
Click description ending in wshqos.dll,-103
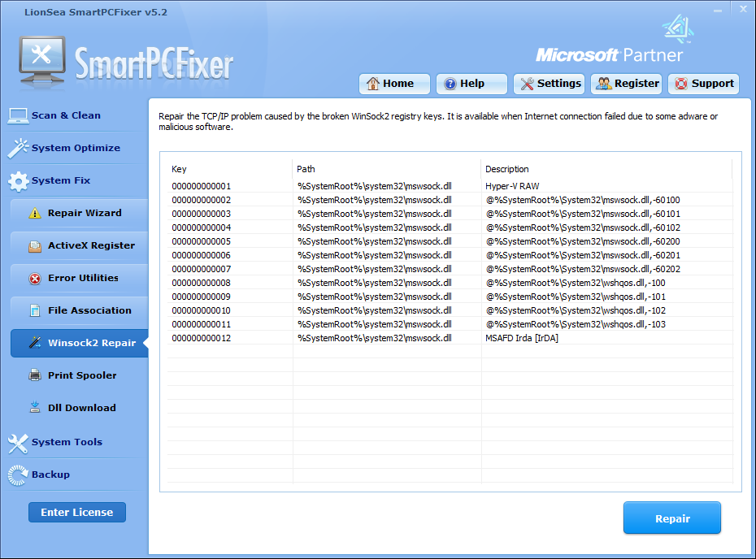tap(576, 324)
